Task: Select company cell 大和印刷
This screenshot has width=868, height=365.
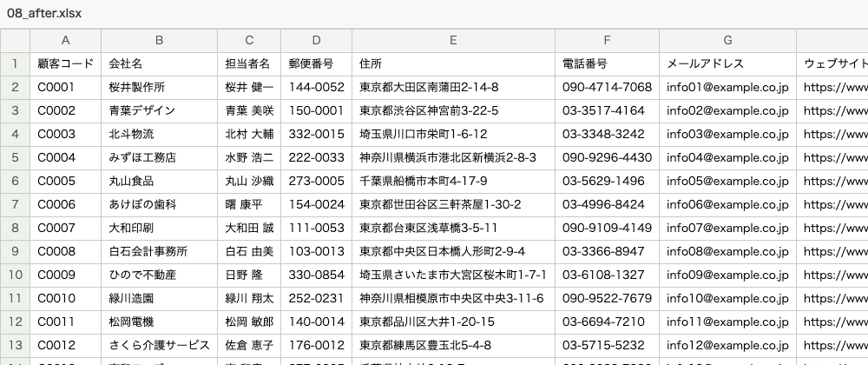Action: (x=160, y=229)
